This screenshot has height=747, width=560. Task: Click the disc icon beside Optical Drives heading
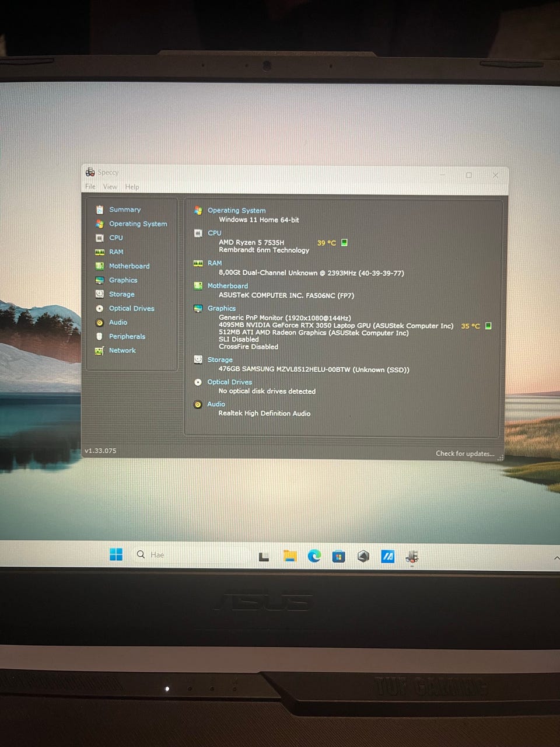(198, 382)
